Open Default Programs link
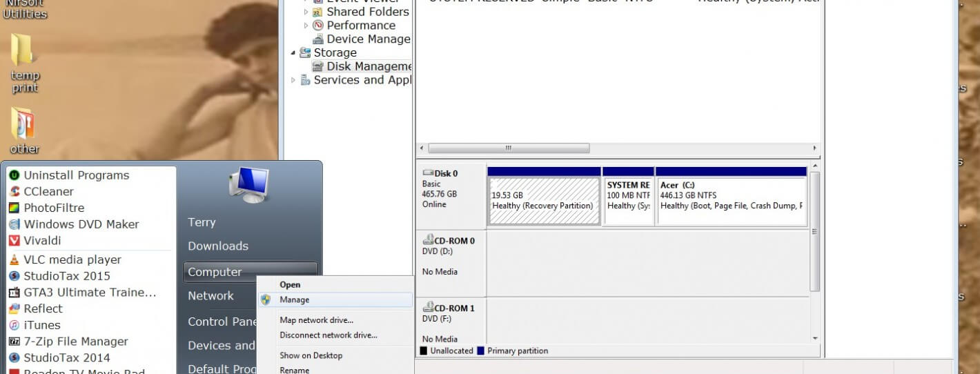980x374 pixels. point(222,369)
